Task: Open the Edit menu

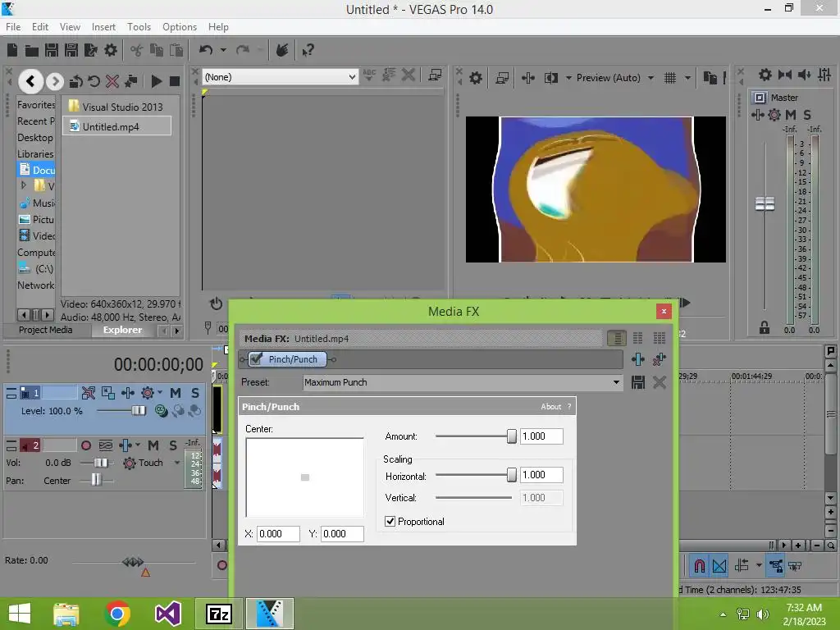Action: (x=40, y=27)
